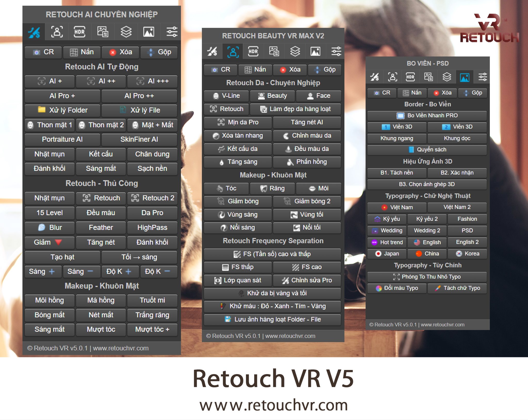Click Sáng plus brightness increase button
Viewport: 528px width, 420px height.
[43, 271]
